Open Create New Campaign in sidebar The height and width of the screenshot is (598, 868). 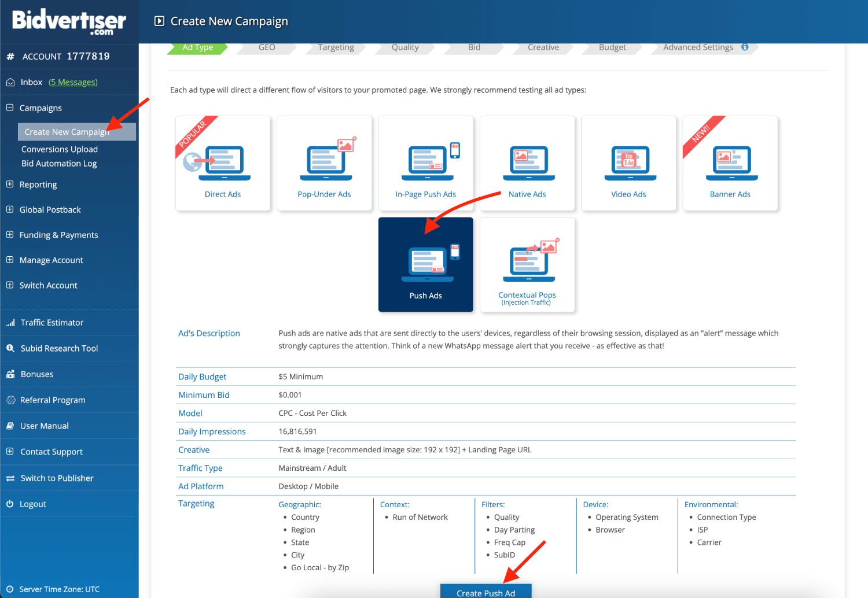(x=77, y=132)
